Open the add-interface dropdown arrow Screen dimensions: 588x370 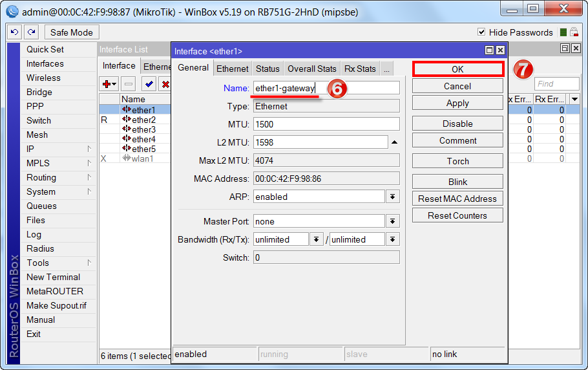pos(114,84)
